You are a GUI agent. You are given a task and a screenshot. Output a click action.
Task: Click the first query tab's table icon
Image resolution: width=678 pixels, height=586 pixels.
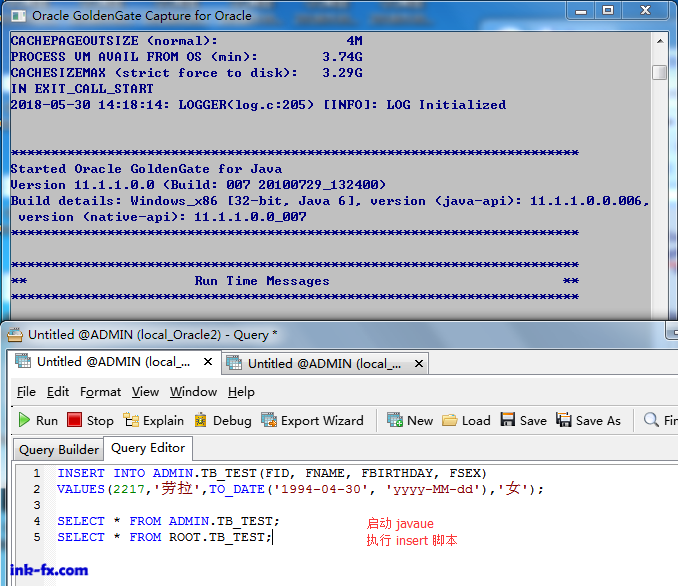[x=23, y=361]
